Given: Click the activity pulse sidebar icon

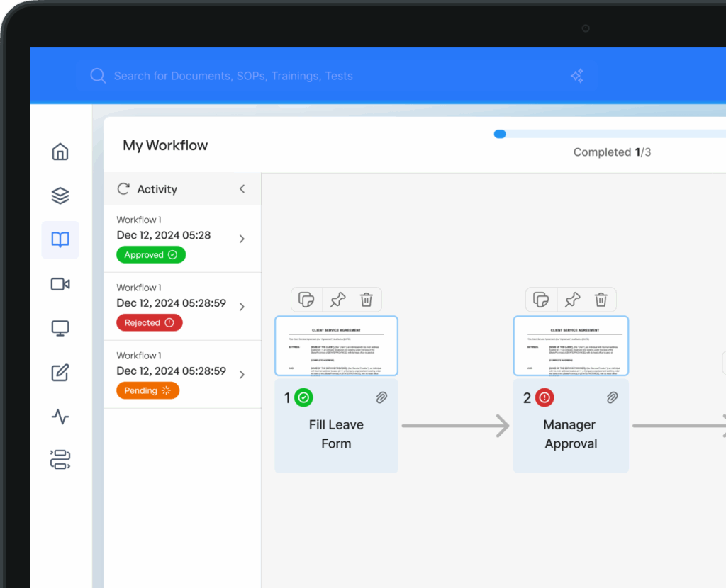Looking at the screenshot, I should coord(60,417).
